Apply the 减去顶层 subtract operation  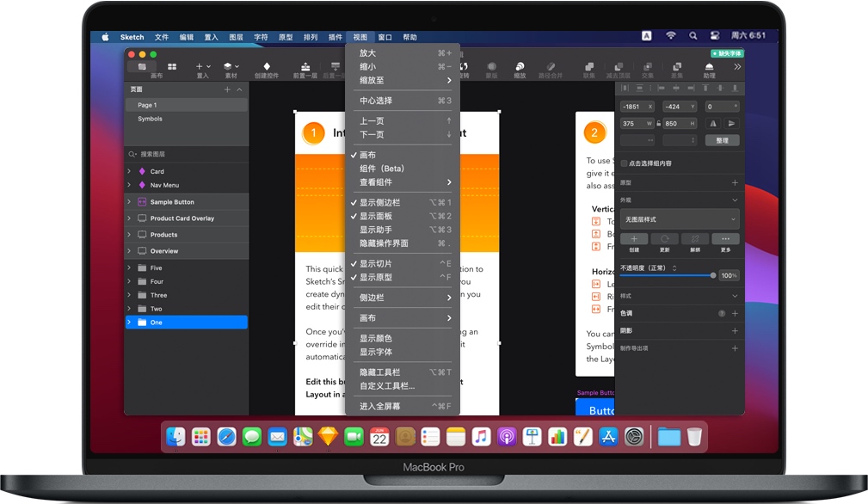[x=619, y=66]
